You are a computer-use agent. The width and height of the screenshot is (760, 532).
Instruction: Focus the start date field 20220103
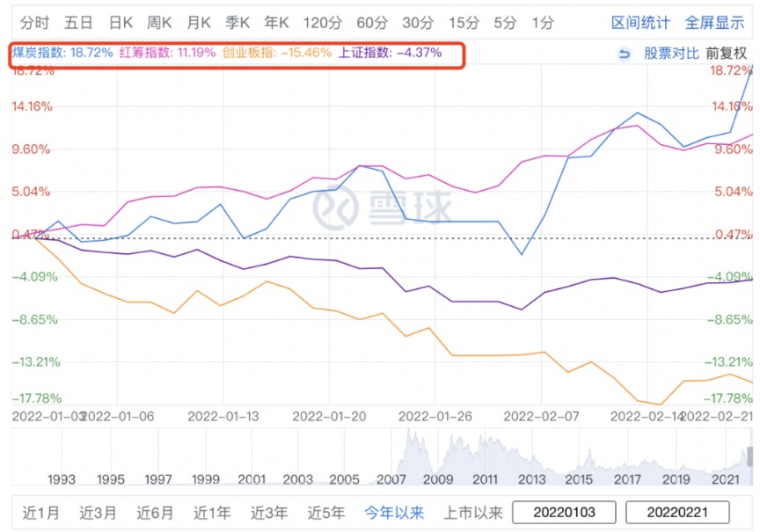point(564,512)
